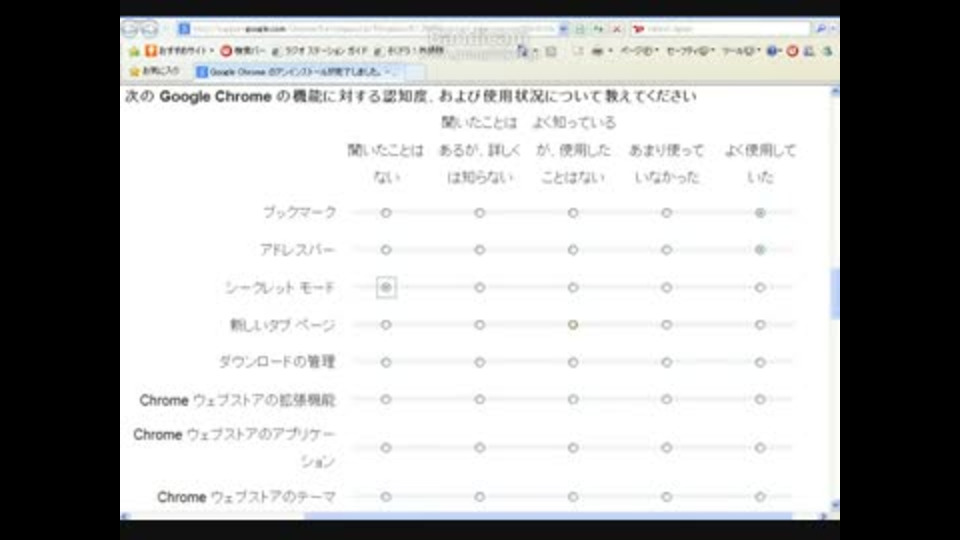
Task: Select ブックマーク あまり使っていなかった radio
Action: [666, 213]
